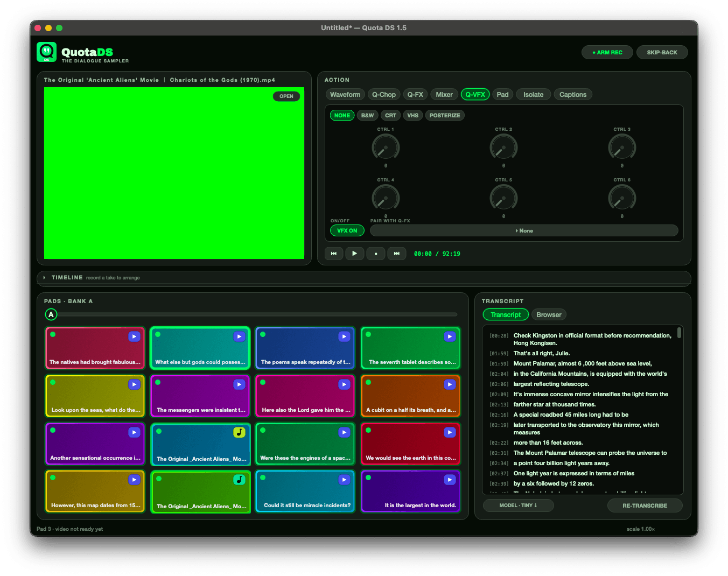The height and width of the screenshot is (576, 728).
Task: Click the stop transport button
Action: coord(375,254)
